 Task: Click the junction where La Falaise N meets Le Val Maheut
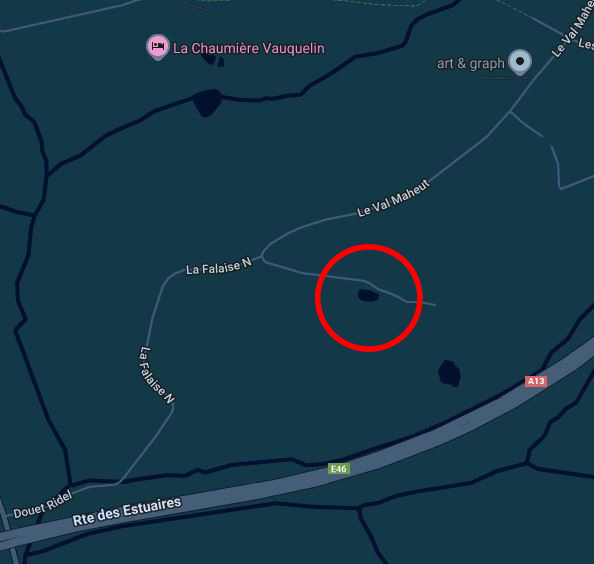pos(262,257)
